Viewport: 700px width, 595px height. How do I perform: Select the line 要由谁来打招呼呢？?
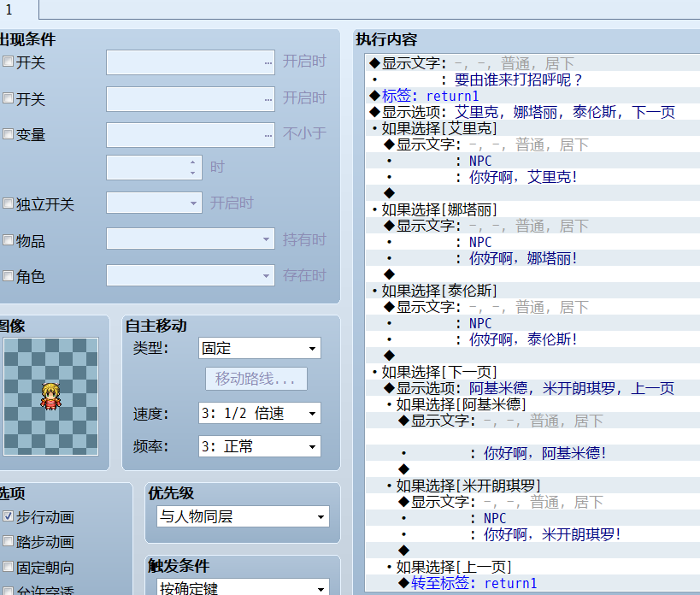point(532,80)
